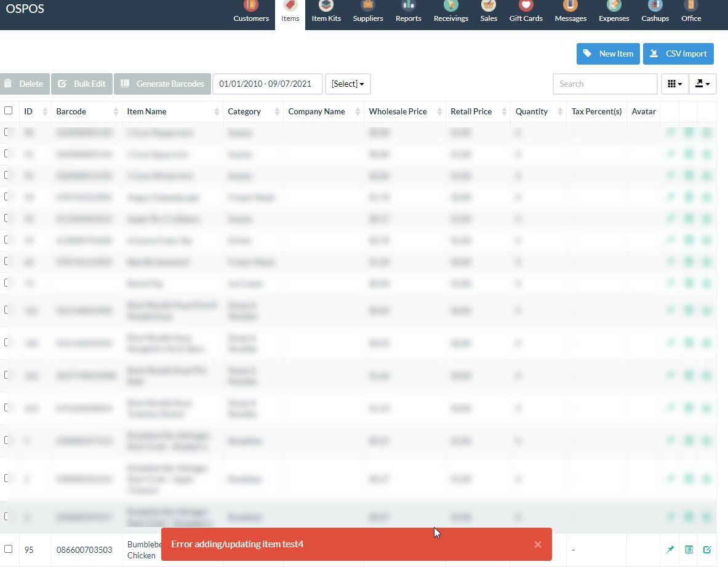Click the New Item button
The height and width of the screenshot is (567, 728).
tap(608, 54)
